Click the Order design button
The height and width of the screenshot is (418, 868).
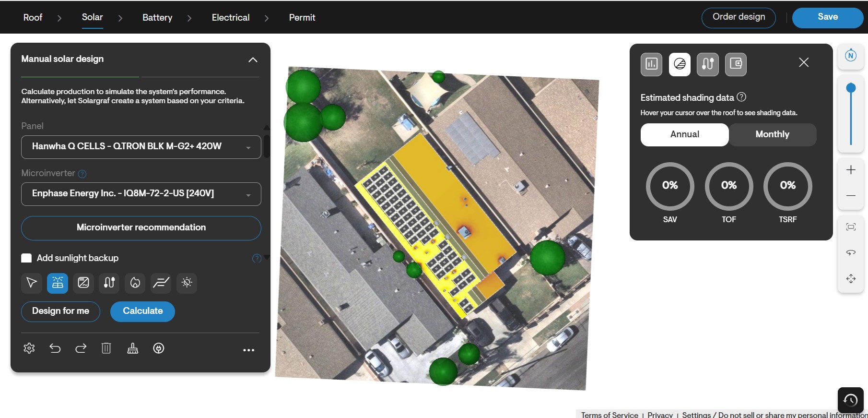[739, 18]
